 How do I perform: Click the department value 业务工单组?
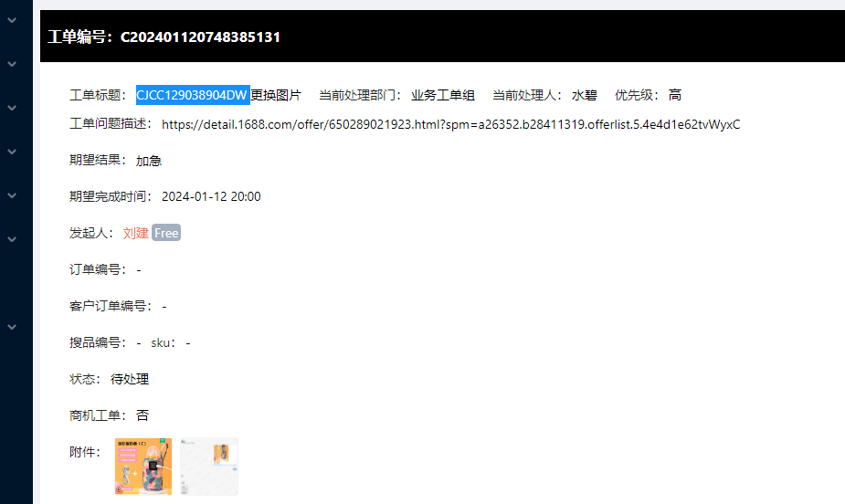(442, 95)
